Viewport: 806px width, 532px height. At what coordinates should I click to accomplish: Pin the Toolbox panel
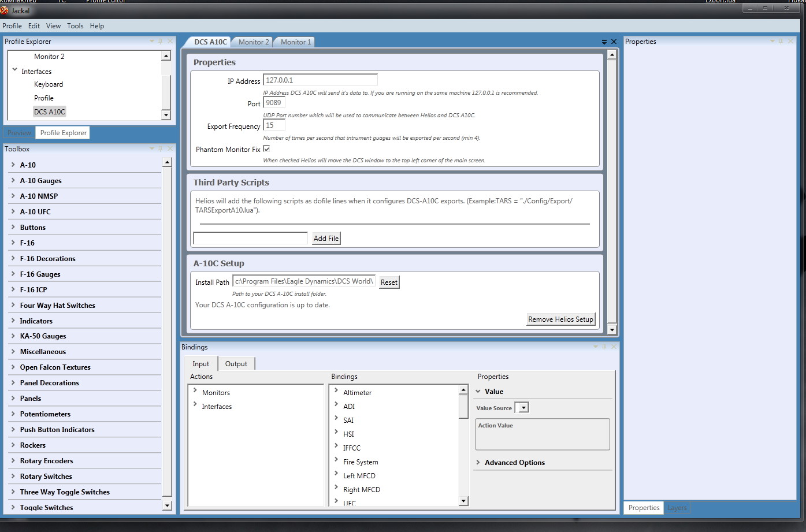pos(161,149)
